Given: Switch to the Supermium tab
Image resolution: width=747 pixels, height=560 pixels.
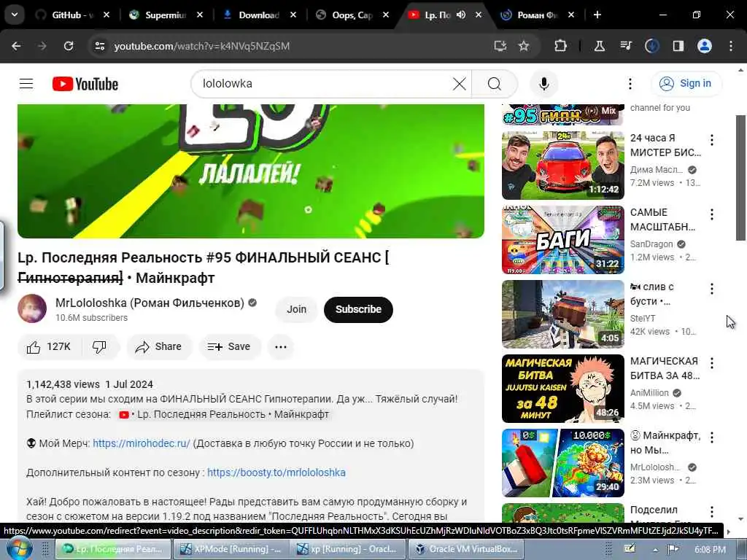Looking at the screenshot, I should (x=165, y=15).
